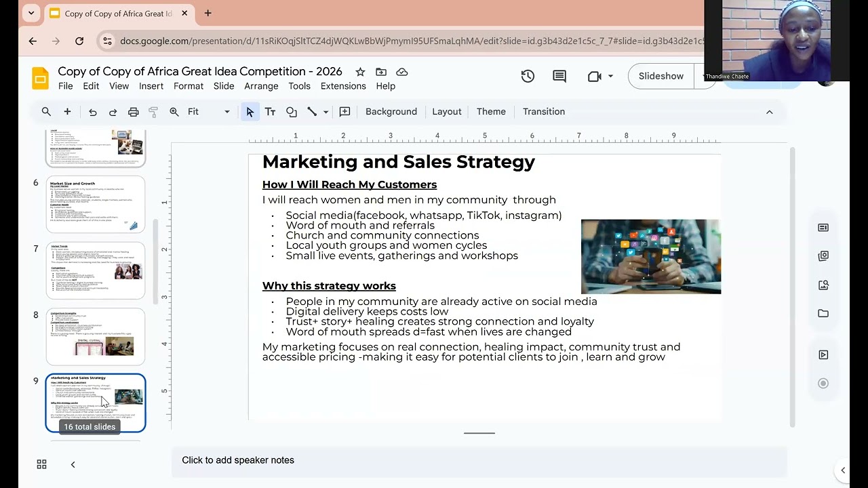Choose the Select arrow tool
Screen dimensions: 868x488
[250, 112]
